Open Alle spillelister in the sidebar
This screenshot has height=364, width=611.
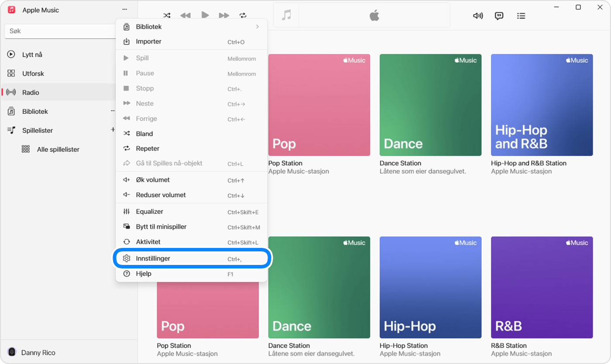click(58, 149)
